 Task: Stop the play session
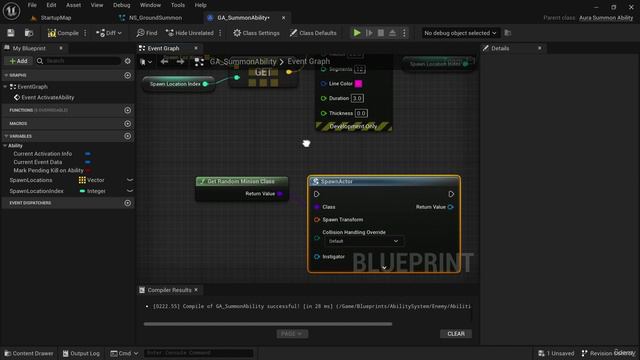380,33
